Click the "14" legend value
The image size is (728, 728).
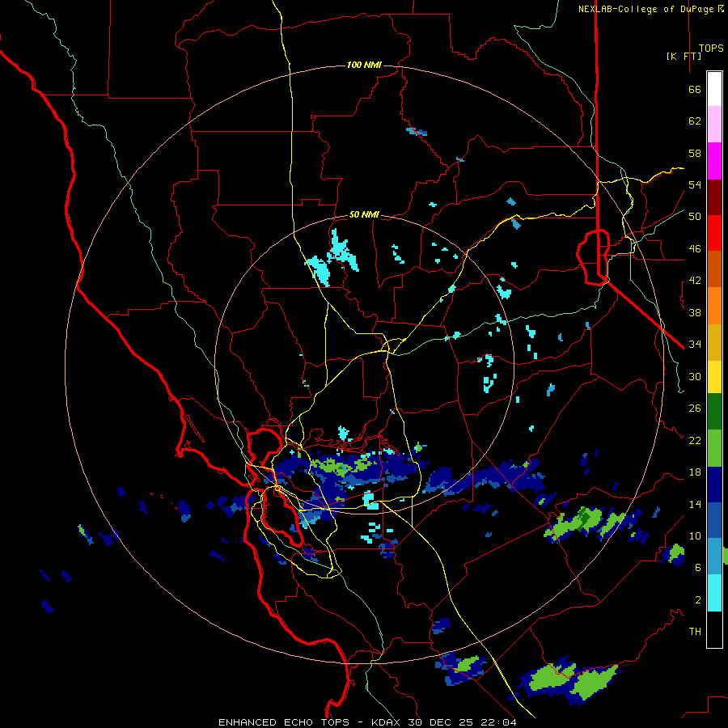[695, 504]
